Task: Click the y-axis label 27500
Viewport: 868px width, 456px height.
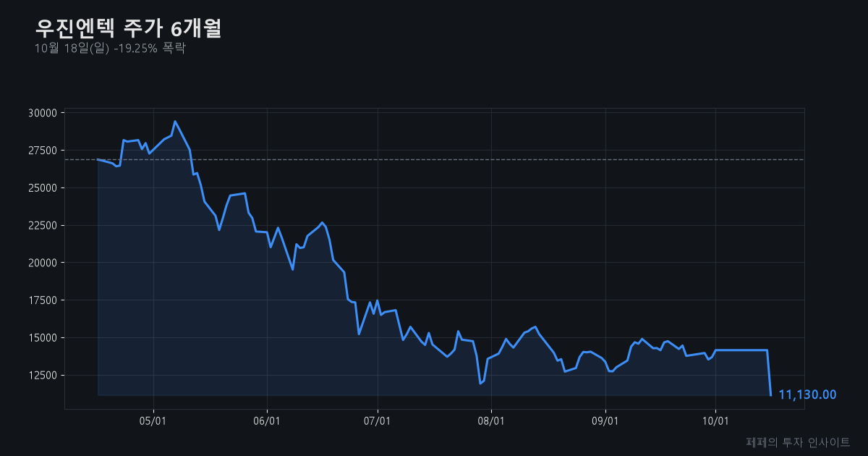Action: click(43, 151)
